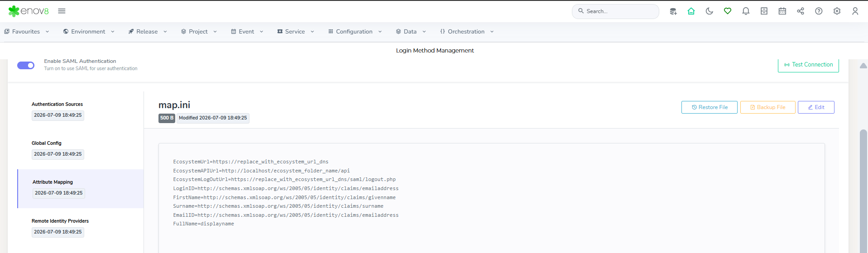Toggle Enable SAML Authentication switch
This screenshot has width=868, height=253.
tap(26, 65)
